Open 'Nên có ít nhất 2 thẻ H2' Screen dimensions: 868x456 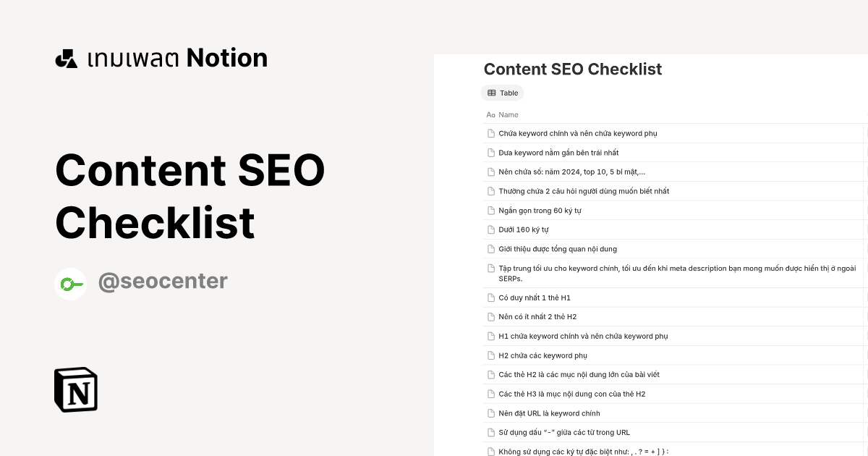click(x=537, y=316)
